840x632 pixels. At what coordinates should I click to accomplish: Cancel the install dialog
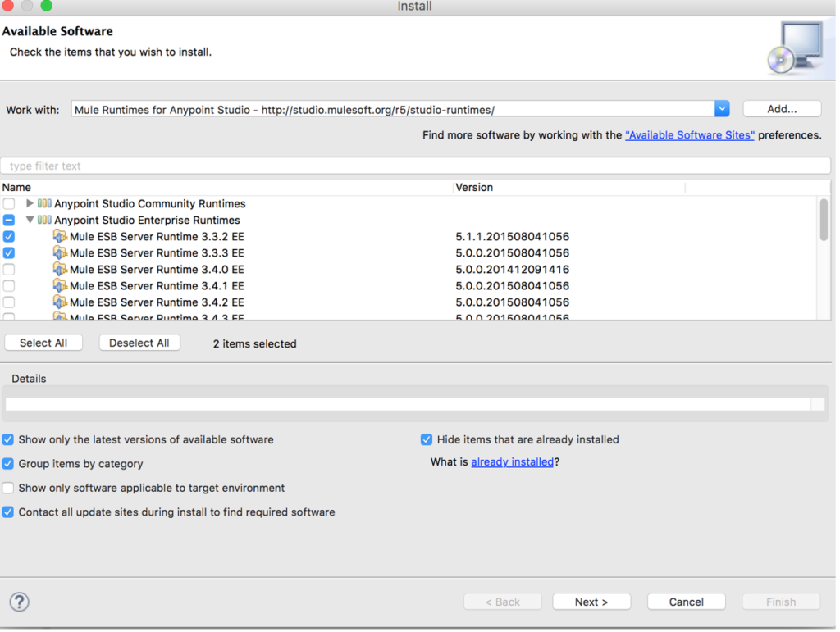[x=687, y=602]
